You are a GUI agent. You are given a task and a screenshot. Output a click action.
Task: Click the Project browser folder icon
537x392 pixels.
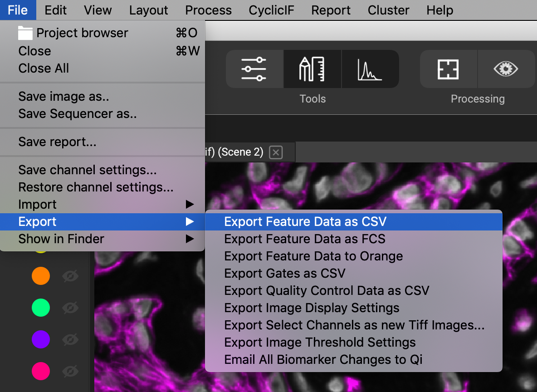[25, 33]
